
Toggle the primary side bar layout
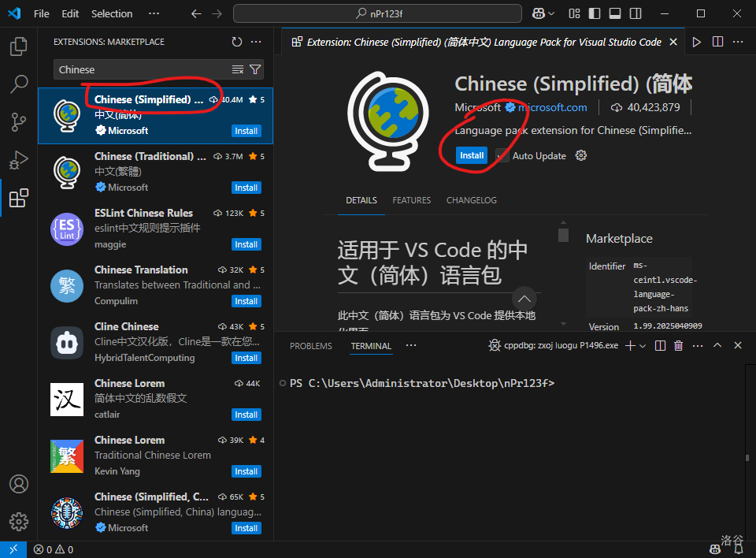[x=595, y=13]
